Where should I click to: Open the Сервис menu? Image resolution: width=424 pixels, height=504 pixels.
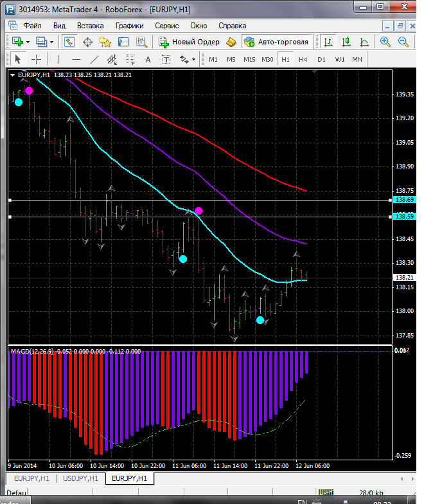pos(167,26)
